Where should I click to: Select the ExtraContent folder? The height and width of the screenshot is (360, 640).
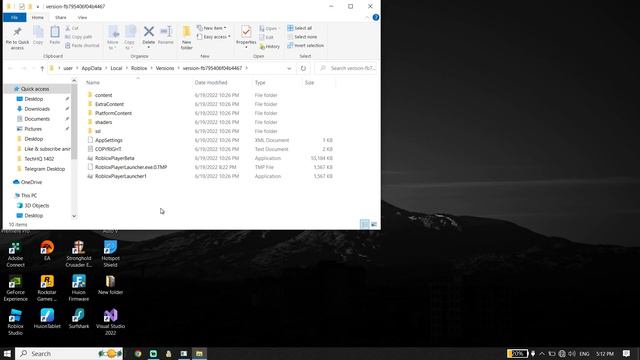(109, 104)
